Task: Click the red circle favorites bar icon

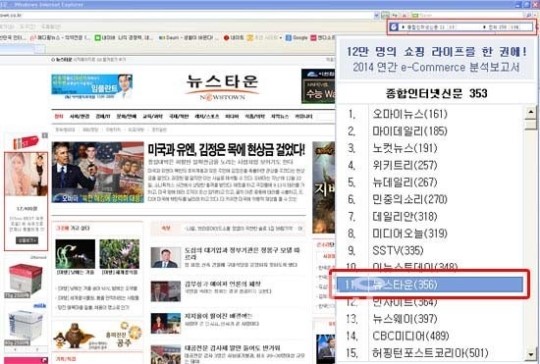Action: coord(226,38)
